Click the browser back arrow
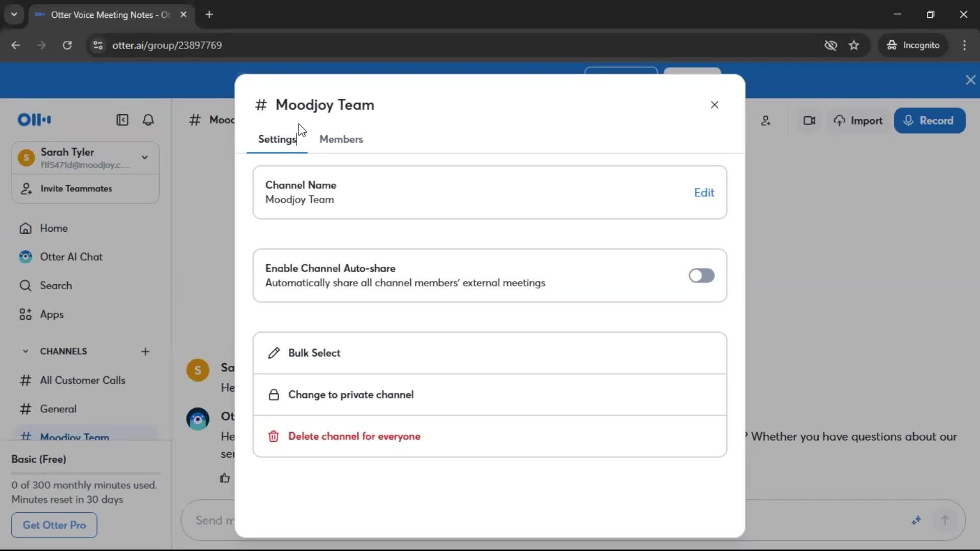The width and height of the screenshot is (980, 551). point(16,45)
